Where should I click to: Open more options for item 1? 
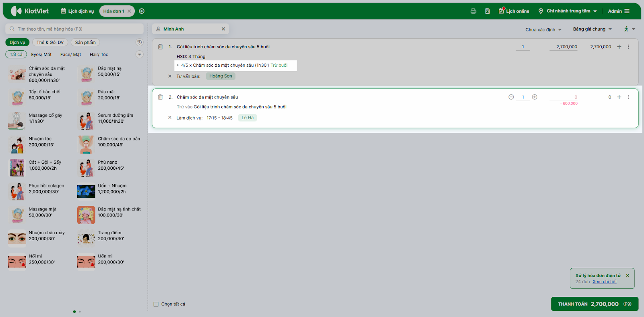pyautogui.click(x=628, y=47)
